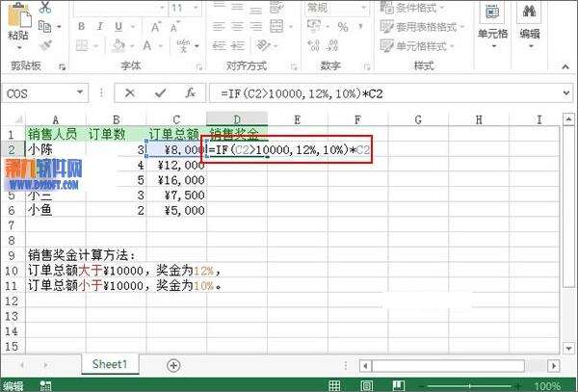This screenshot has width=578, height=392.
Task: Switch to Normal view in status bar
Action: (x=334, y=385)
